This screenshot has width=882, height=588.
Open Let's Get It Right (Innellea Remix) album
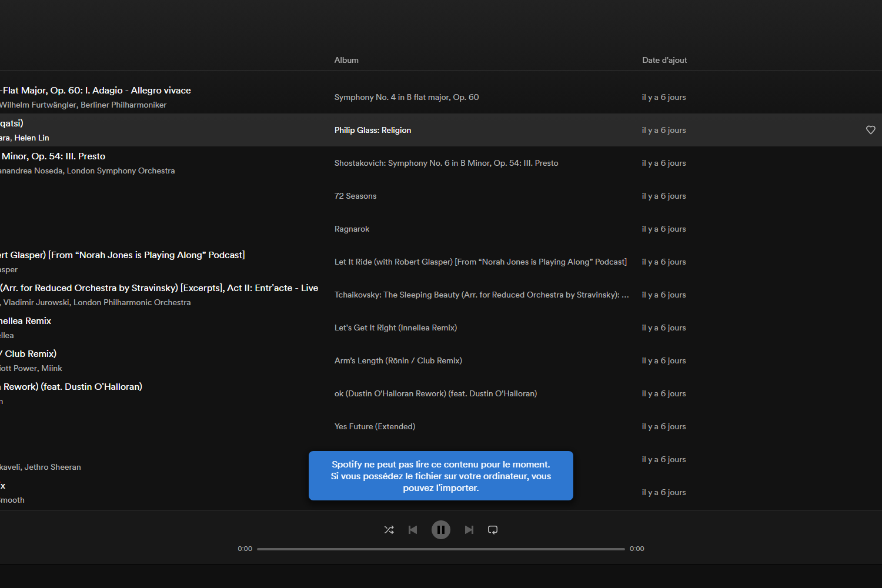point(396,328)
